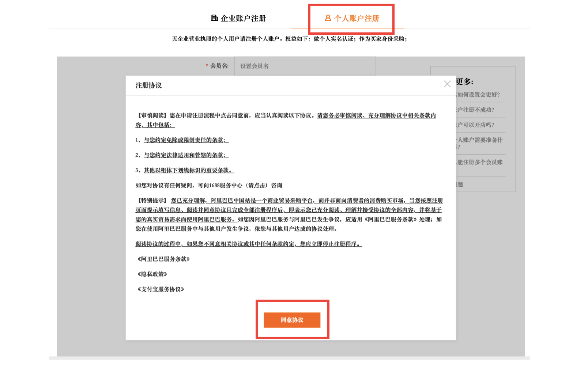Click the 会员名 field label

pyautogui.click(x=219, y=66)
